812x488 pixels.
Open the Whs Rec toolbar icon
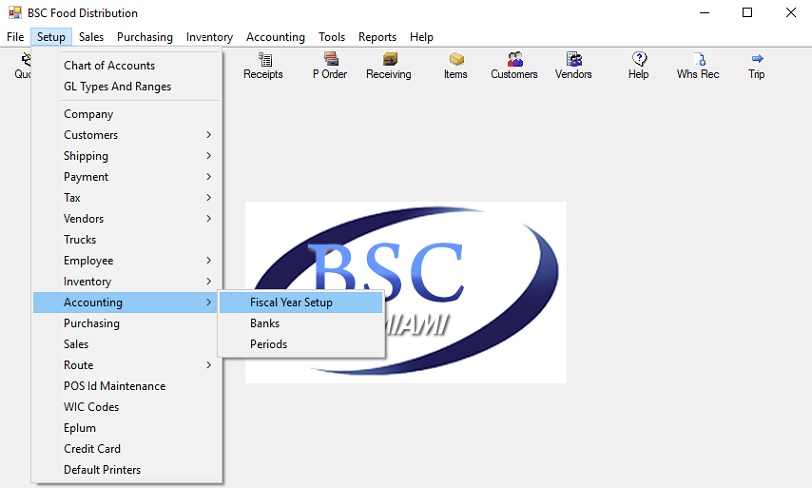click(699, 59)
